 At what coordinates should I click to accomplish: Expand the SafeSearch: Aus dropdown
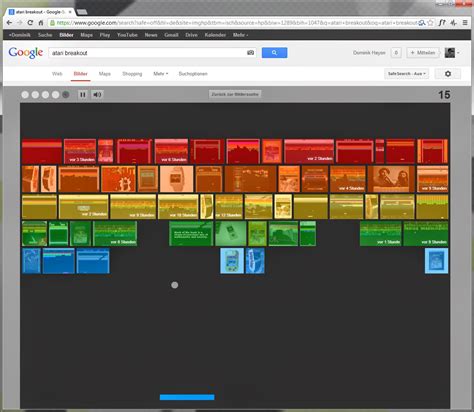pyautogui.click(x=407, y=74)
